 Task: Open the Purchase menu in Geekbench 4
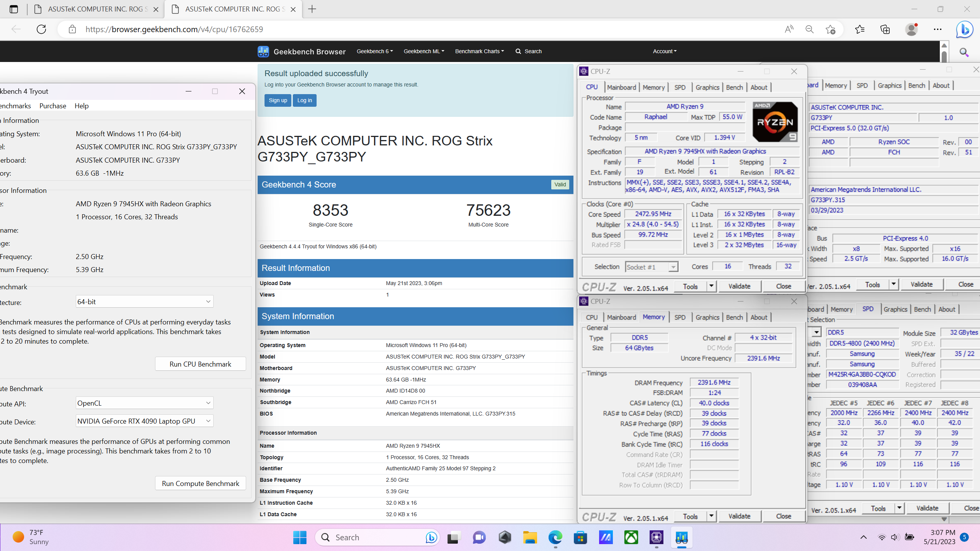click(x=52, y=106)
